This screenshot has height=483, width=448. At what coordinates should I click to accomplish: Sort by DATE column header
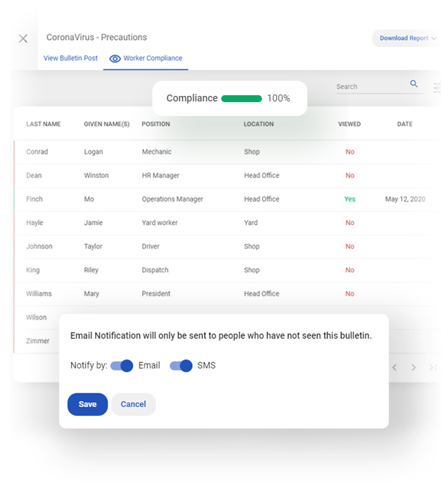pyautogui.click(x=405, y=124)
